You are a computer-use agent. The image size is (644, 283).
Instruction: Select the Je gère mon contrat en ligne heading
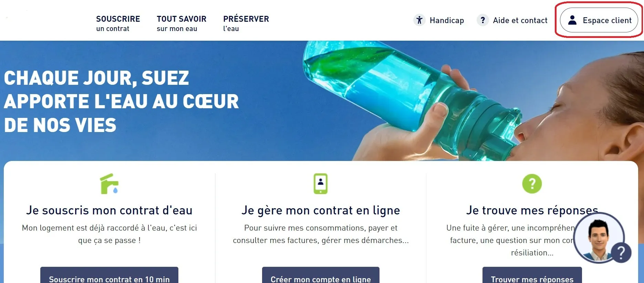click(x=321, y=210)
